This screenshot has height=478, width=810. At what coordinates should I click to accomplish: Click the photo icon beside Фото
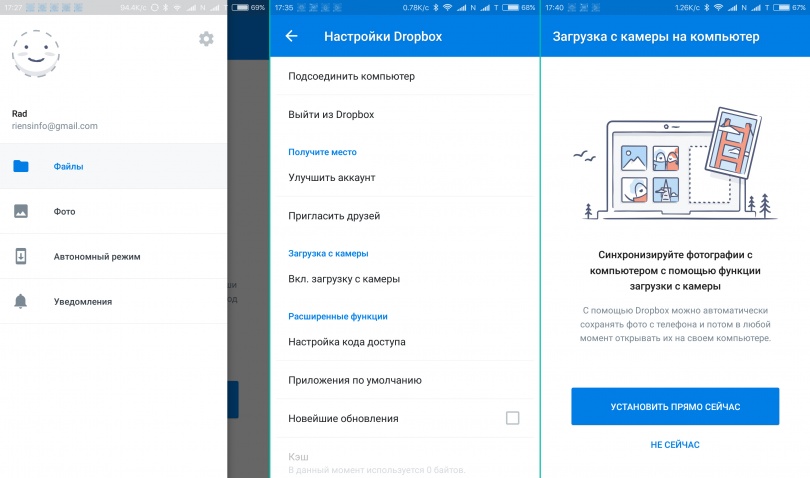click(21, 211)
